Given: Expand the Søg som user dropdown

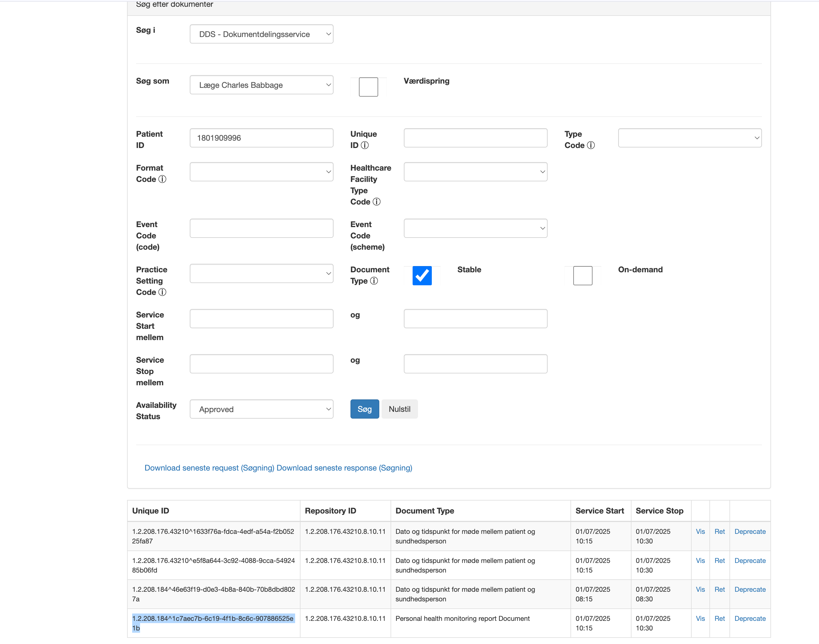Looking at the screenshot, I should pyautogui.click(x=261, y=85).
